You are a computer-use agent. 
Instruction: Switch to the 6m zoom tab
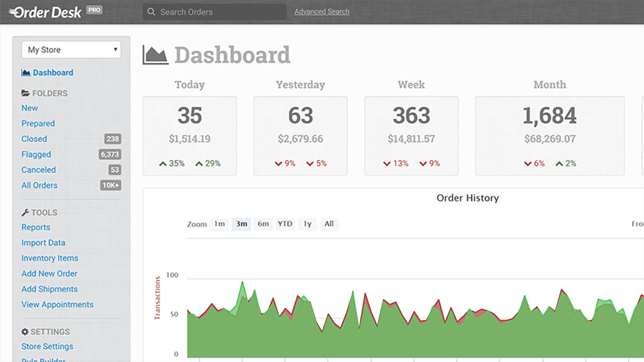(x=263, y=224)
